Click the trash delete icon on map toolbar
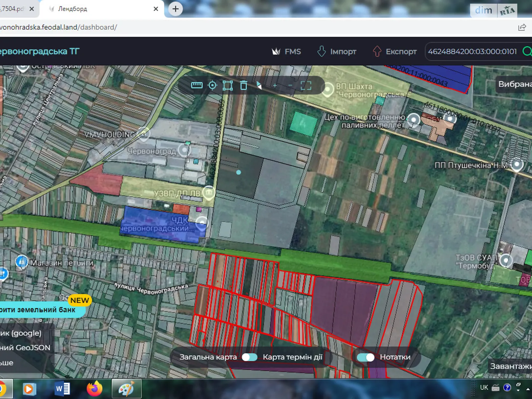This screenshot has width=532, height=399. (x=244, y=85)
